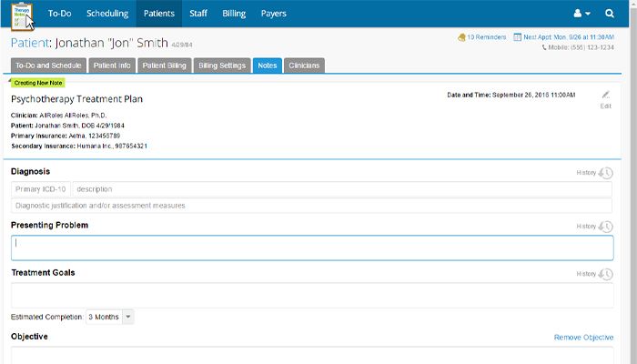Open Treatment Goals history icon
The height and width of the screenshot is (364, 637).
tap(606, 274)
